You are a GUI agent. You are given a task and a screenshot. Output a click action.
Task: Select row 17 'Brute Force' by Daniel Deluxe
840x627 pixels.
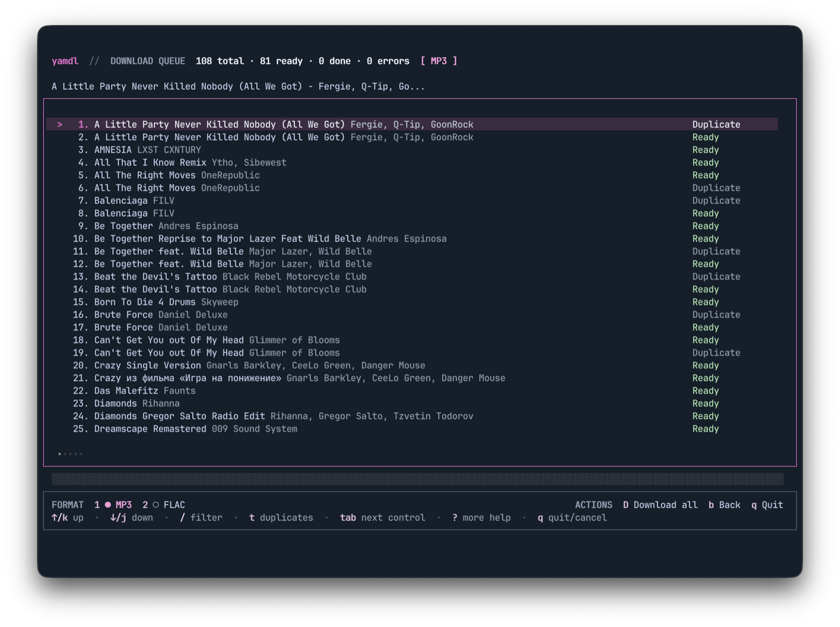pyautogui.click(x=412, y=327)
